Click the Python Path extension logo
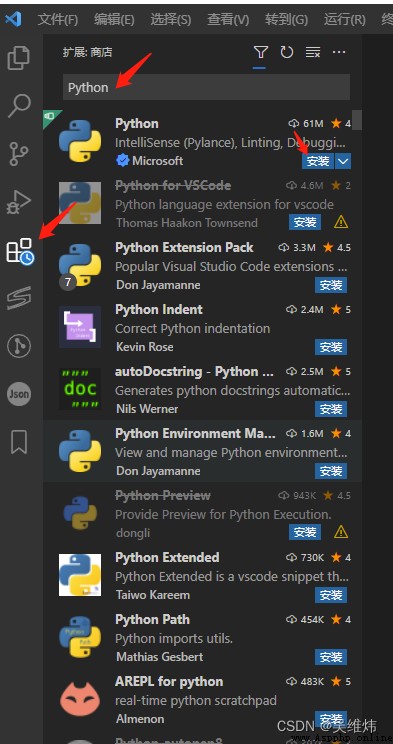 [x=80, y=637]
